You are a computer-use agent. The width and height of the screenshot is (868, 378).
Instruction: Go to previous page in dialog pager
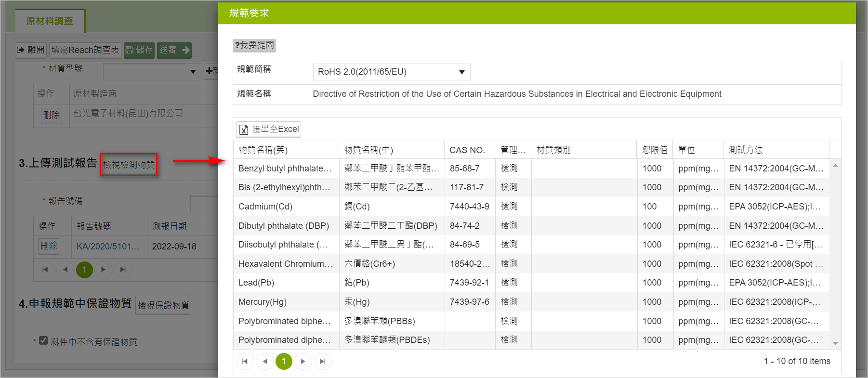click(264, 361)
